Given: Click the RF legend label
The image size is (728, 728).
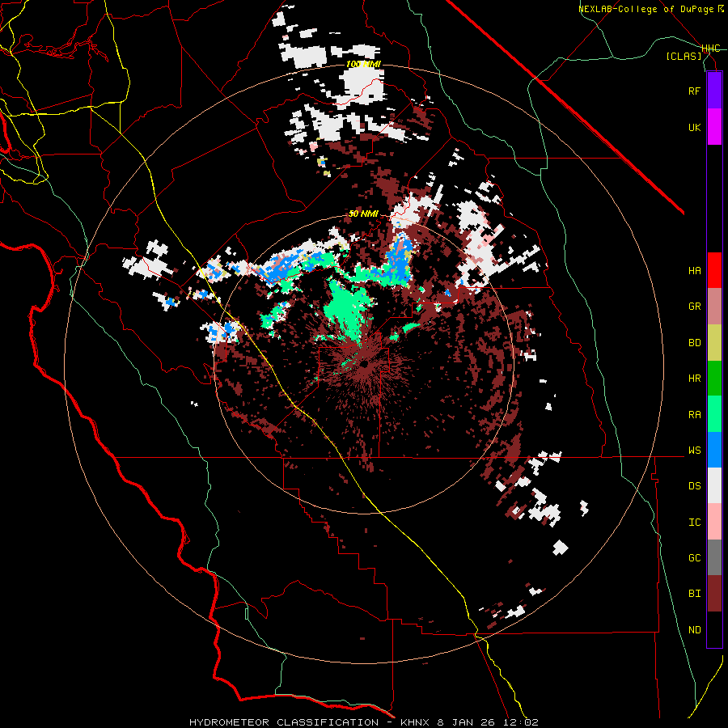Looking at the screenshot, I should pyautogui.click(x=694, y=91).
